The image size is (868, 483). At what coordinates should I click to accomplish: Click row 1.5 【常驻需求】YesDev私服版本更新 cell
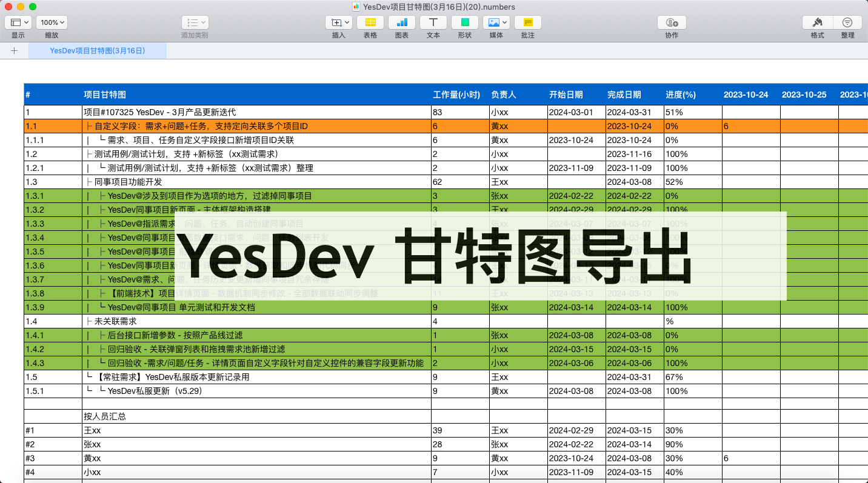click(x=256, y=377)
